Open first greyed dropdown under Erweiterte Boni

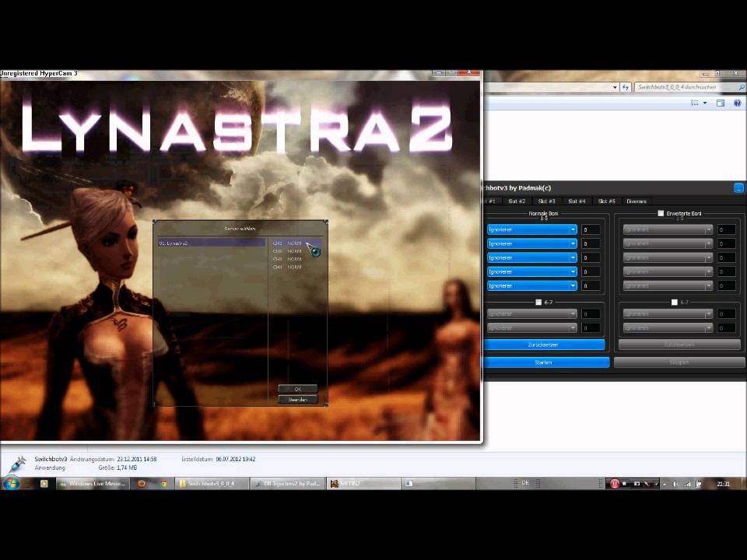click(x=668, y=229)
